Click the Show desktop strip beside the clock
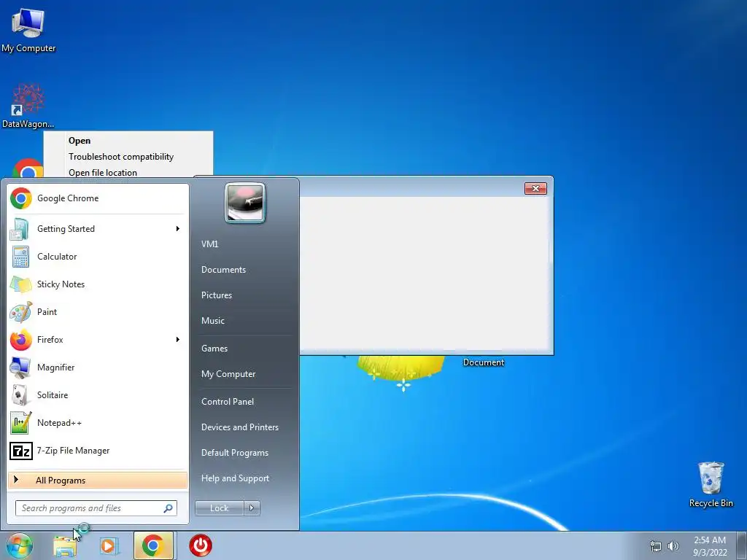Screen dimensions: 747x560 coord(743,545)
